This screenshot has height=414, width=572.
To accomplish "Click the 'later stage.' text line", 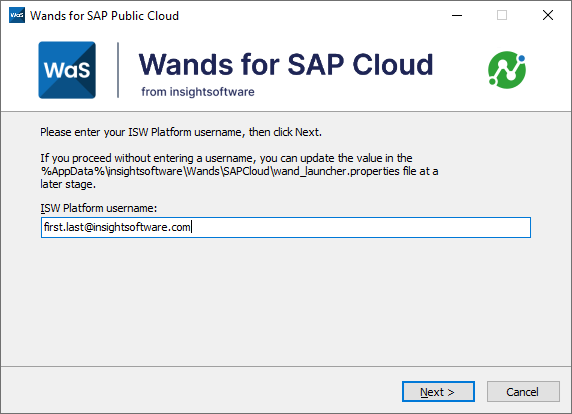I will [x=68, y=184].
